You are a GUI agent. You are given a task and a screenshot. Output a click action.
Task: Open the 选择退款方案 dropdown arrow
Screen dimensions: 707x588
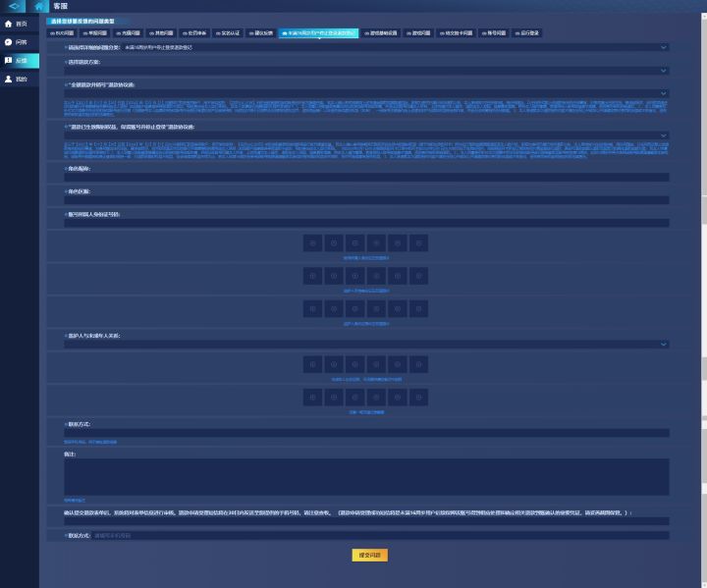(x=663, y=71)
